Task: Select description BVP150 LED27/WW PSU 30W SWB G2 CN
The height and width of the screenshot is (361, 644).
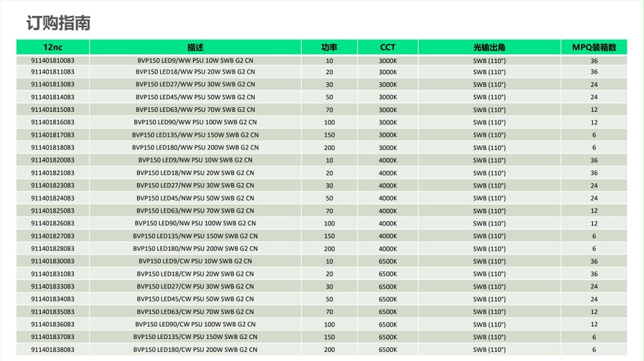Action: (195, 84)
